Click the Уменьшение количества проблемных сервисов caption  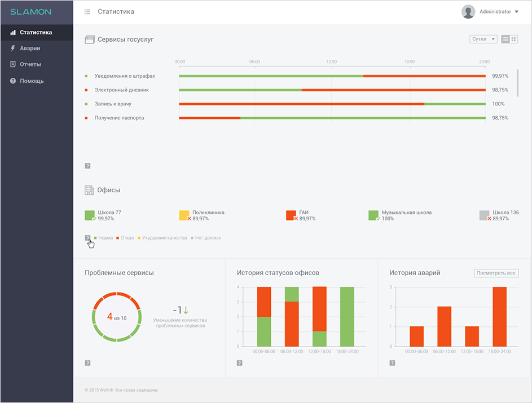180,323
